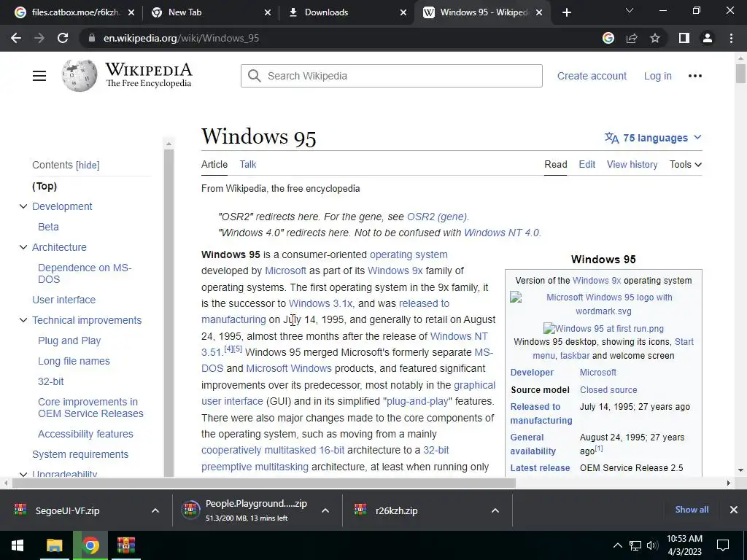
Task: Open Chrome's three-dot menu
Action: click(x=731, y=38)
